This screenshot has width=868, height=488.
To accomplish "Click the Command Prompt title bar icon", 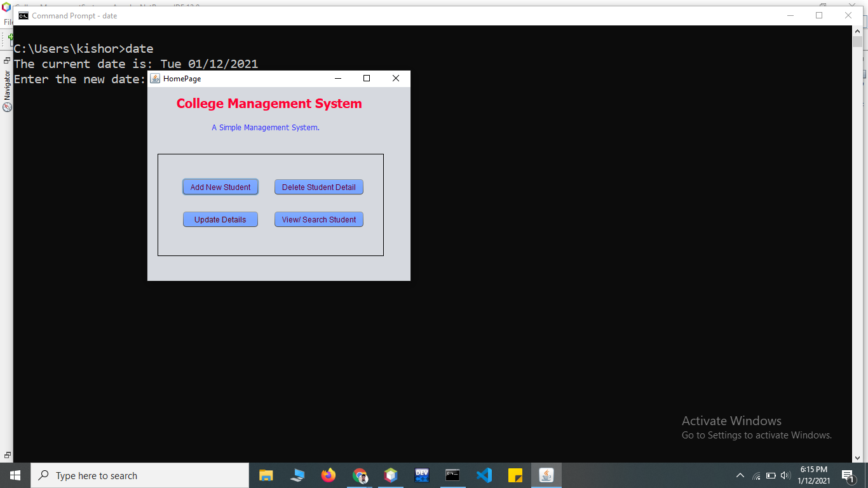I will coord(24,16).
